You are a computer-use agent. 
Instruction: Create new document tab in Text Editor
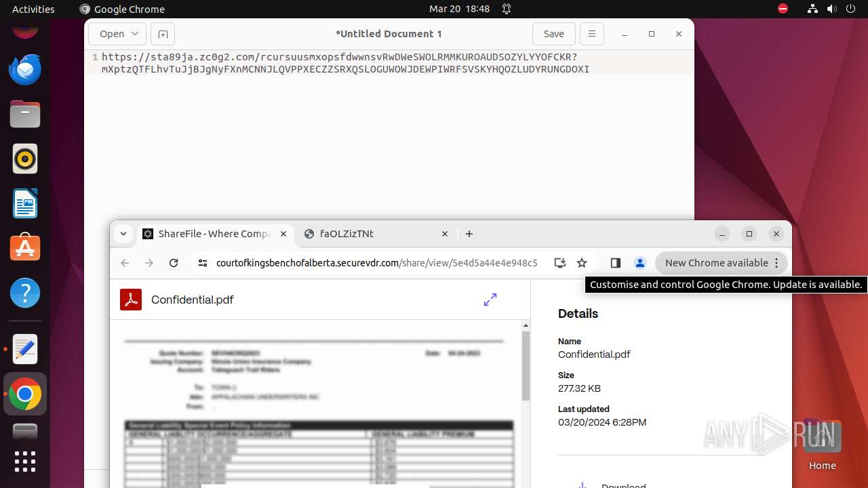[x=163, y=34]
